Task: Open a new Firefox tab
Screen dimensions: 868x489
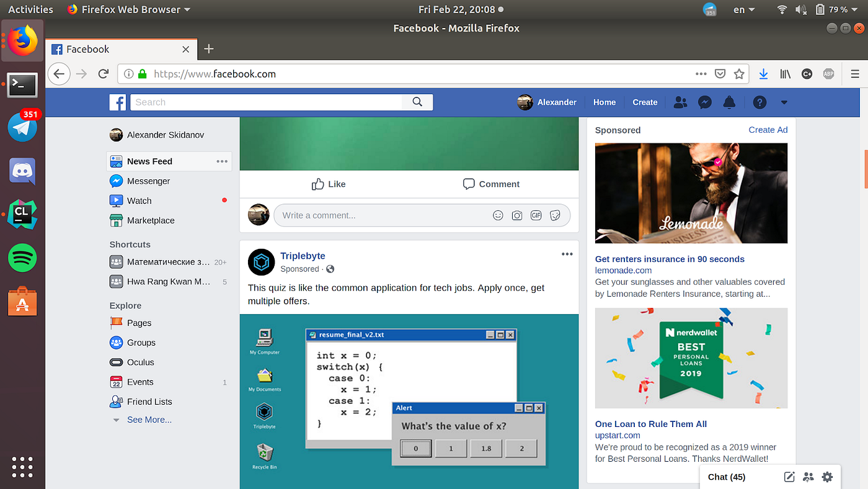Action: (209, 49)
